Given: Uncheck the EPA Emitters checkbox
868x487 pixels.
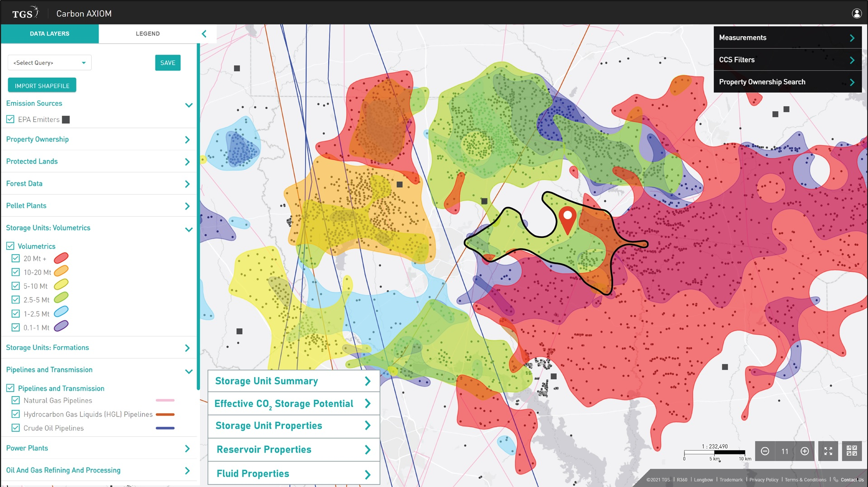Looking at the screenshot, I should (x=10, y=119).
